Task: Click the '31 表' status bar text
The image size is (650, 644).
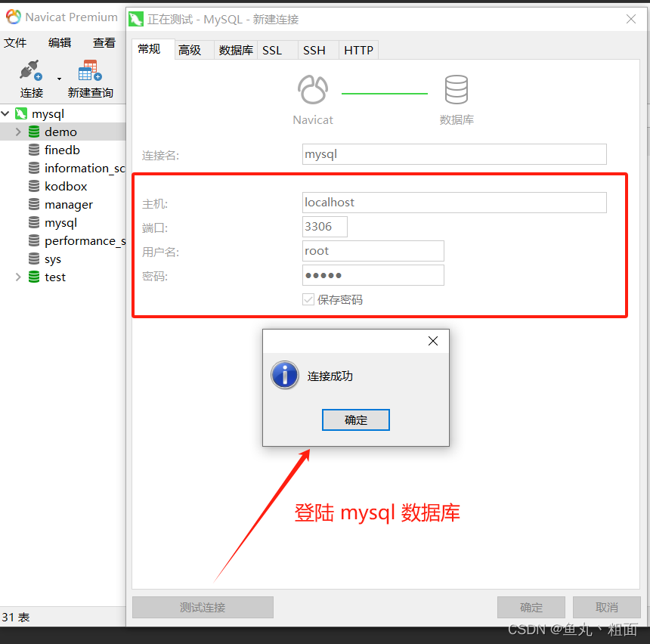Action: click(16, 617)
